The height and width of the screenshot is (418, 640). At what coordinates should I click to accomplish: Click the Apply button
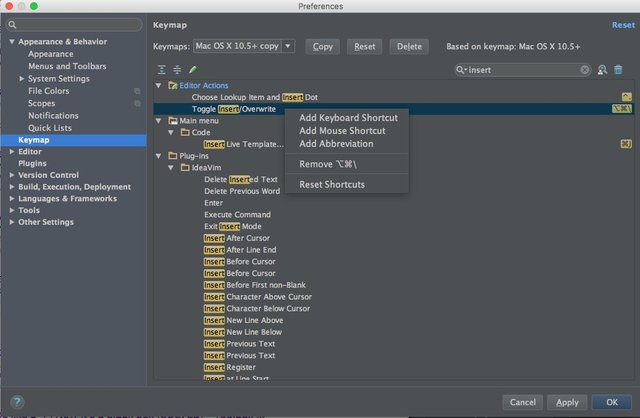(567, 402)
